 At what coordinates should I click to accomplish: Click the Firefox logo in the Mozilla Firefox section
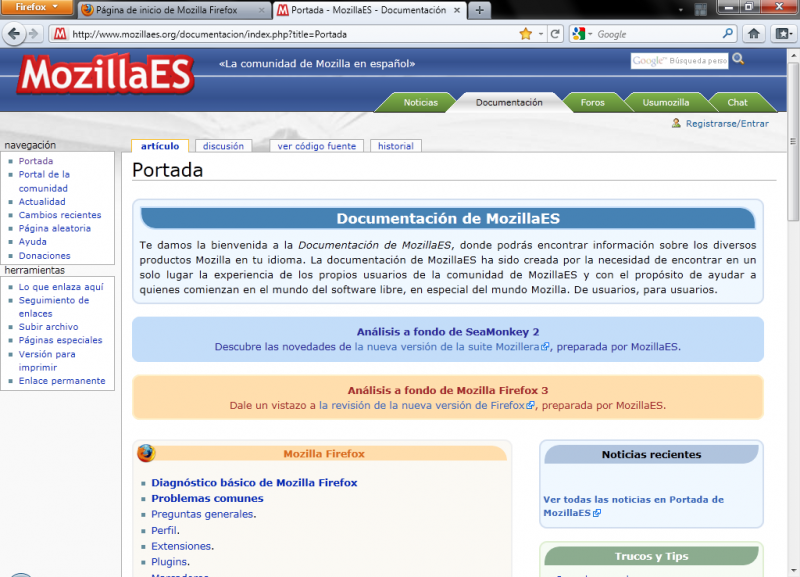(x=146, y=453)
